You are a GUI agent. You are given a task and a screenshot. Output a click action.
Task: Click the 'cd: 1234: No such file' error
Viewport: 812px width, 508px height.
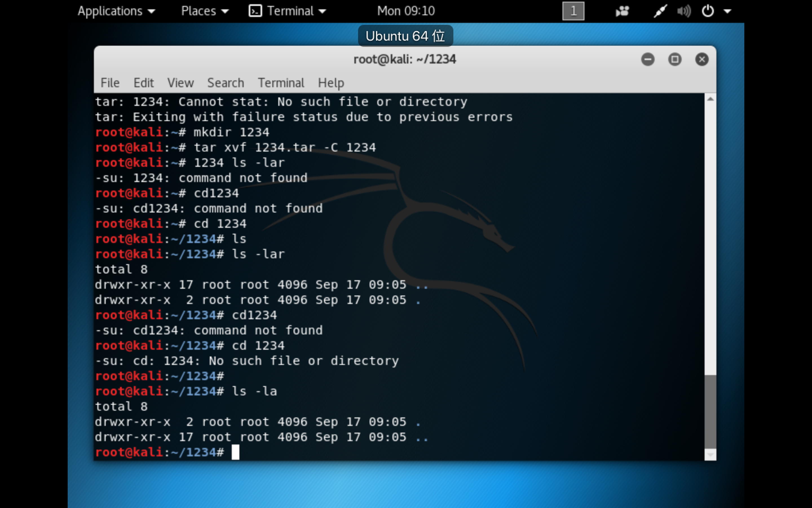pyautogui.click(x=247, y=361)
